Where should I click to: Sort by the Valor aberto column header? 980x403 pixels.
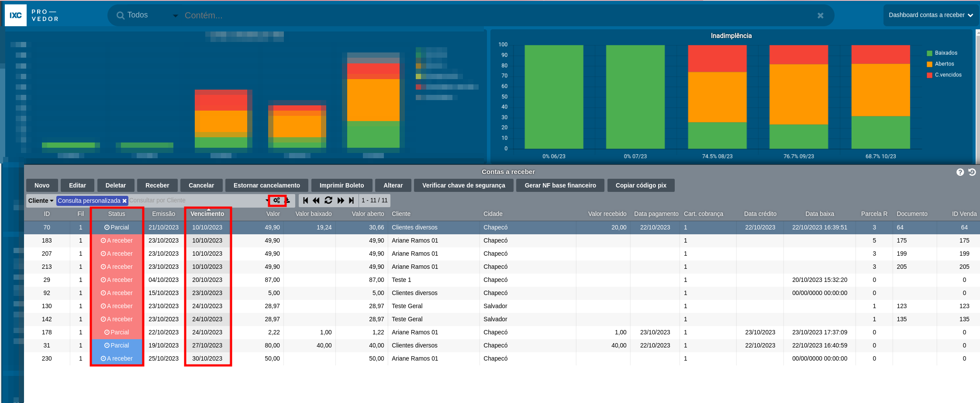click(x=368, y=214)
